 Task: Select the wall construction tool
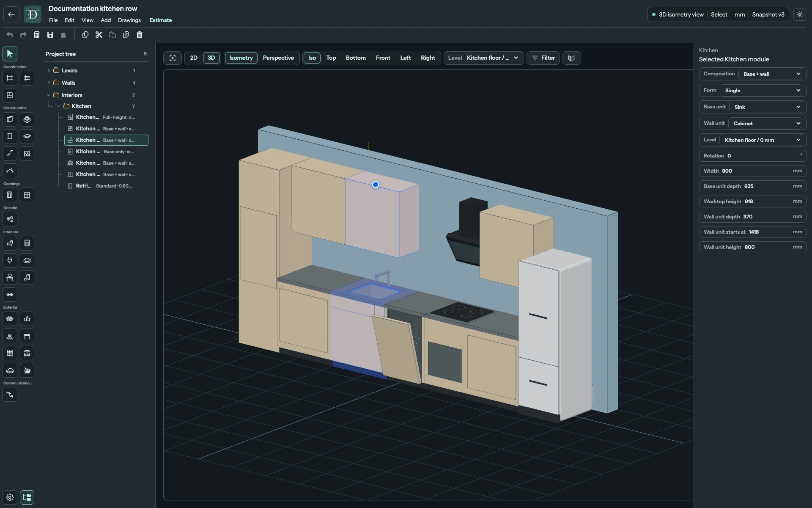pyautogui.click(x=10, y=119)
